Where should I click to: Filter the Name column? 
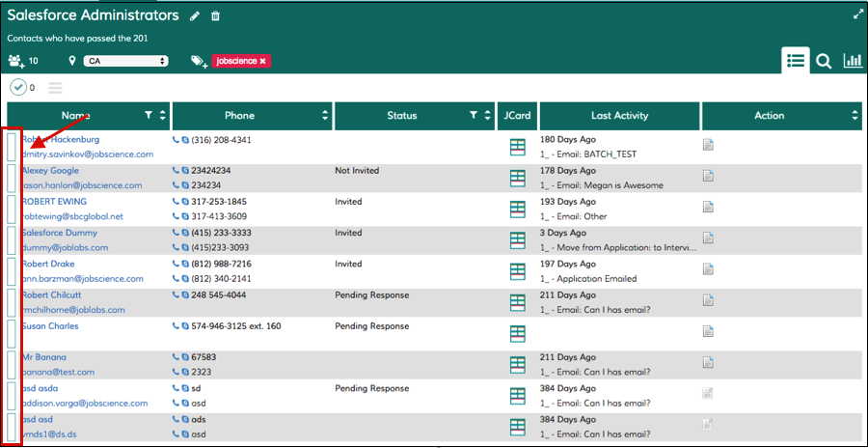pyautogui.click(x=149, y=115)
